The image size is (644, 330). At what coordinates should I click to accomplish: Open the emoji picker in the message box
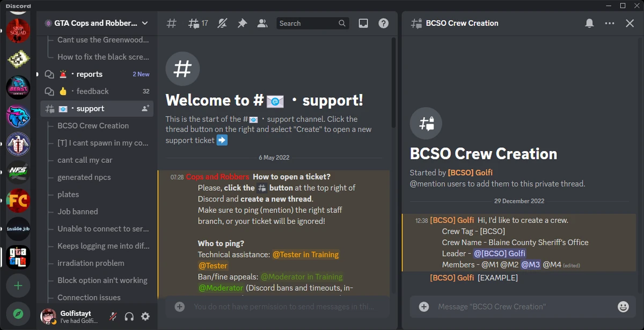tap(623, 307)
